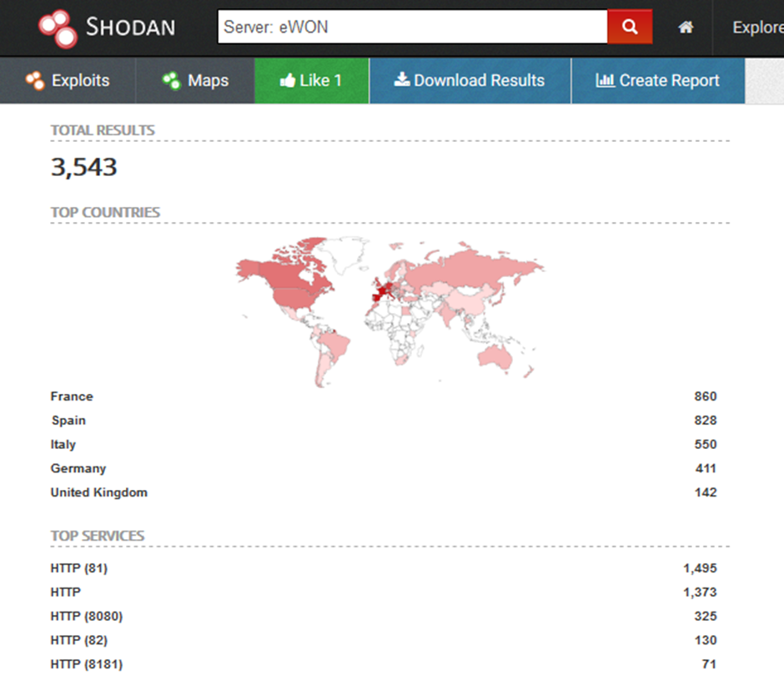Click the HTTP (8080) count 325
Screen dimensions: 784x676
(x=705, y=616)
